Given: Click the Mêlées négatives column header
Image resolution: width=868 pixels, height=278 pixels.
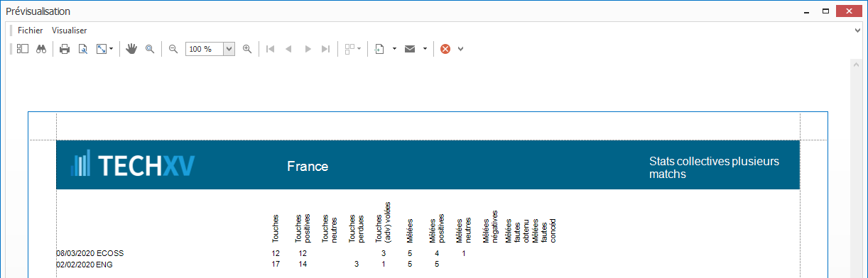Looking at the screenshot, I should 490,227.
